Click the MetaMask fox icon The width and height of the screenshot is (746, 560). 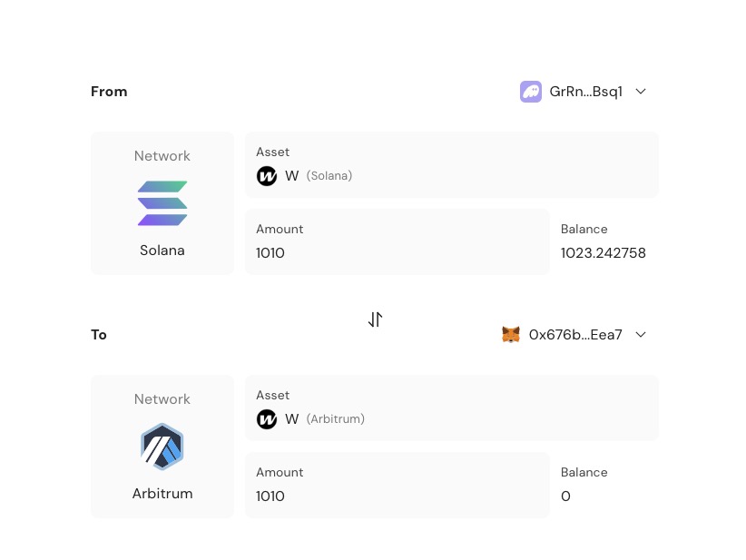(x=511, y=335)
